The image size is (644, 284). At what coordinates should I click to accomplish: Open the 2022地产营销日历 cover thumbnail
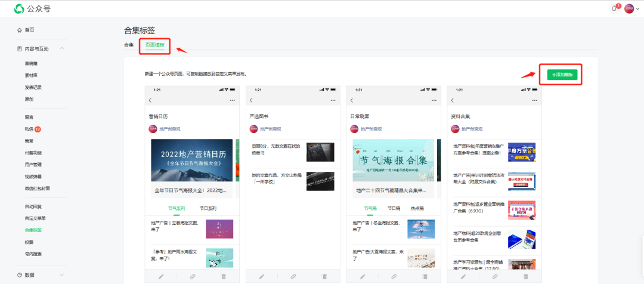[x=191, y=160]
